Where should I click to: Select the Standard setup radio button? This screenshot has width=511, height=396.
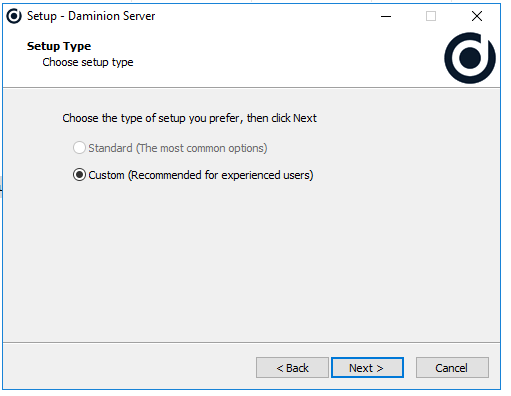[79, 148]
